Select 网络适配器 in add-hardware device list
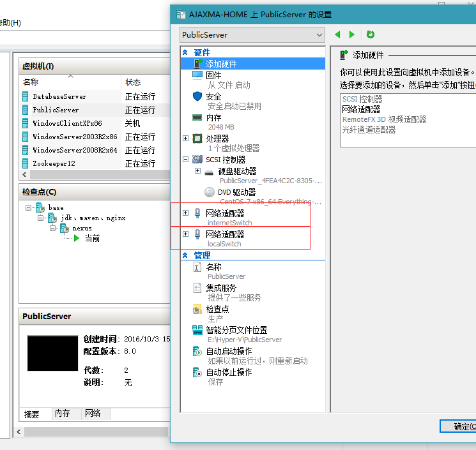 click(x=361, y=109)
